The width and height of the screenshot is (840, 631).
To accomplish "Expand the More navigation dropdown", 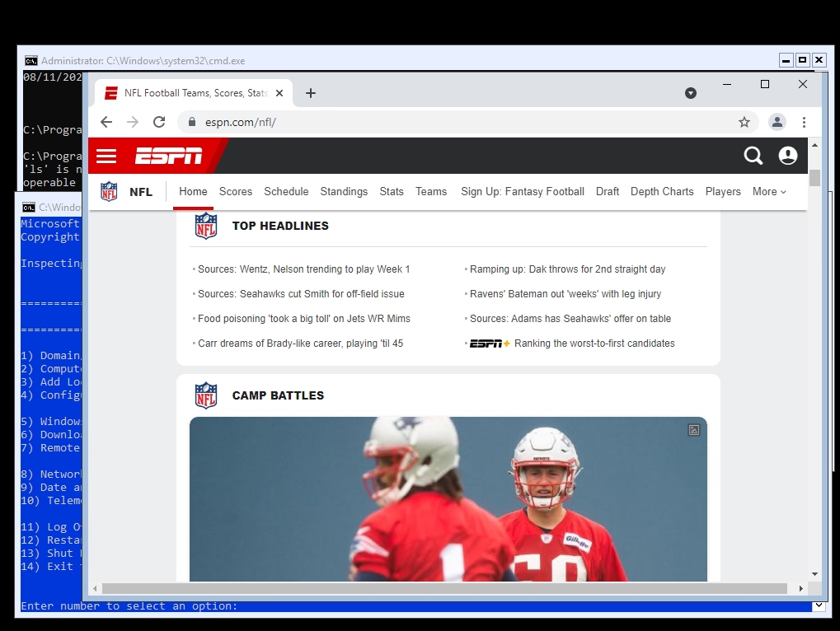I will pyautogui.click(x=769, y=192).
